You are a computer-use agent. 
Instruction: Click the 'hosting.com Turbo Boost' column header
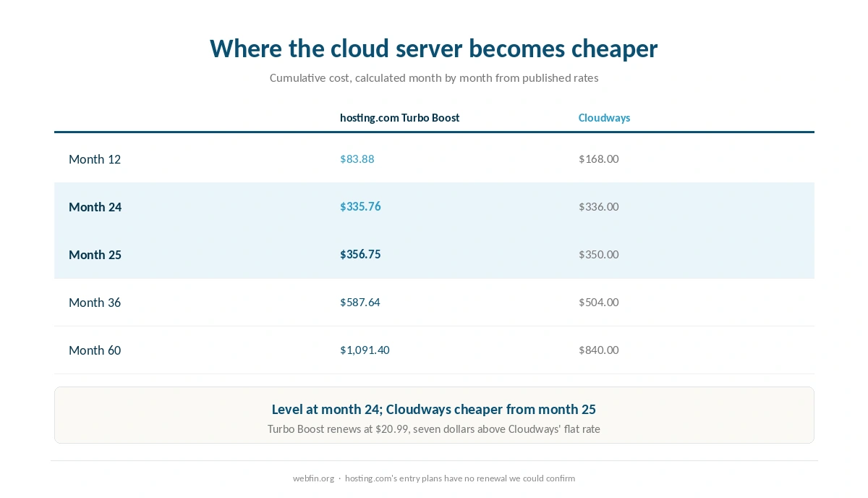(400, 117)
